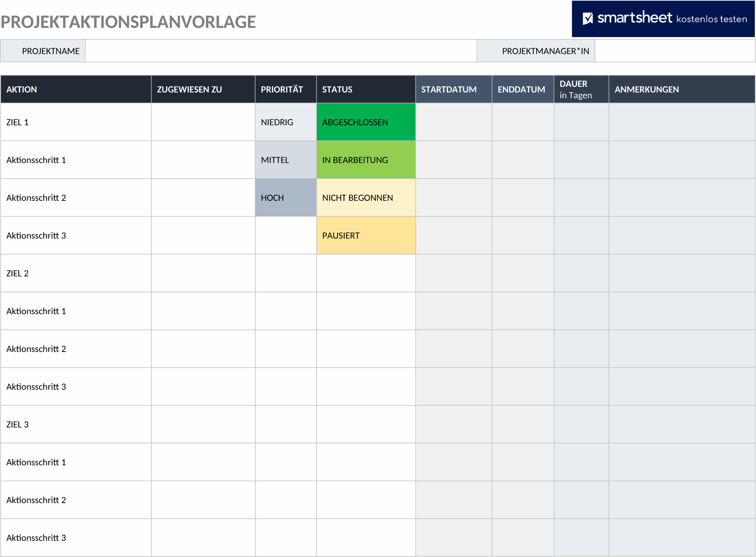The height and width of the screenshot is (557, 756).
Task: Click the NIEDRIG priority cell
Action: tap(286, 122)
